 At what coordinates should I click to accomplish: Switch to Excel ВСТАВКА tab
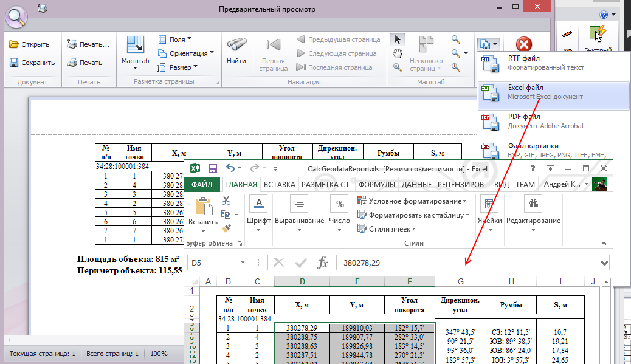pyautogui.click(x=279, y=184)
